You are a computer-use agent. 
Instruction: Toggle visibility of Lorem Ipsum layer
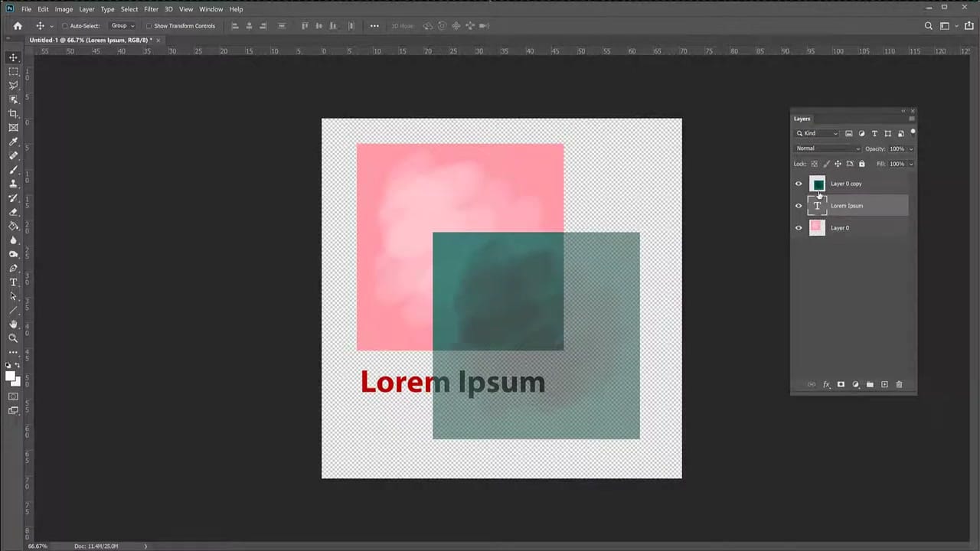tap(798, 206)
